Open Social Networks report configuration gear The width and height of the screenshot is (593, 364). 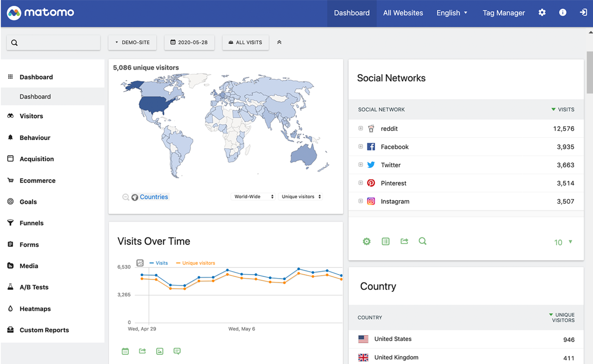366,241
